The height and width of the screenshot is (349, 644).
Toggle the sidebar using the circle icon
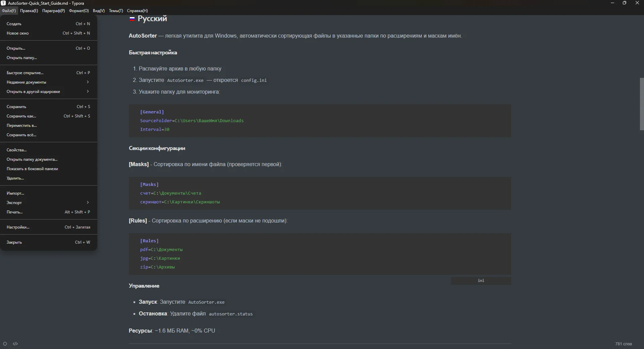pos(5,344)
